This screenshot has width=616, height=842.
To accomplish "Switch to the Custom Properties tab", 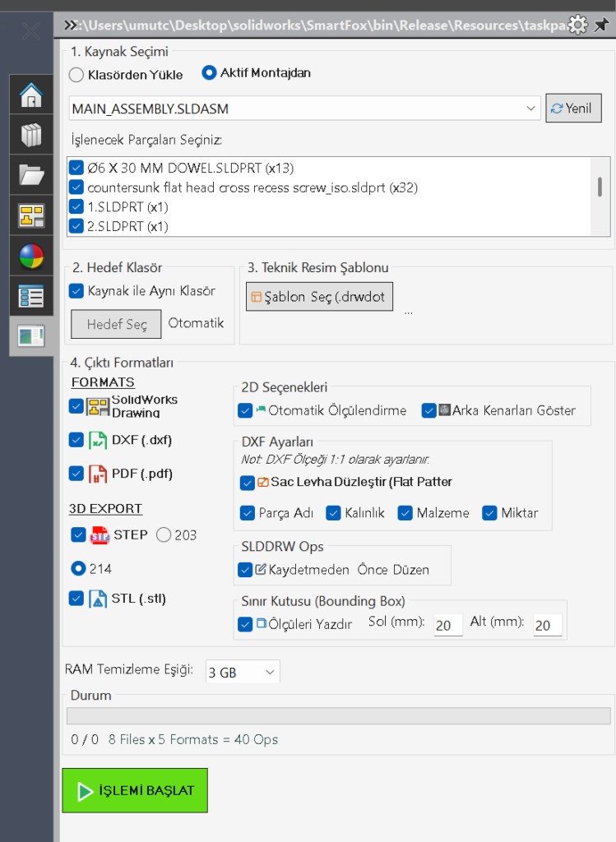I will [x=31, y=296].
